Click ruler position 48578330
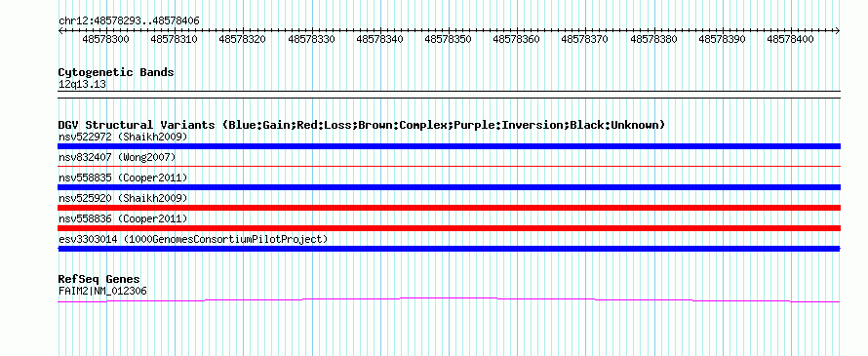Image resolution: width=868 pixels, height=356 pixels. pos(311,40)
